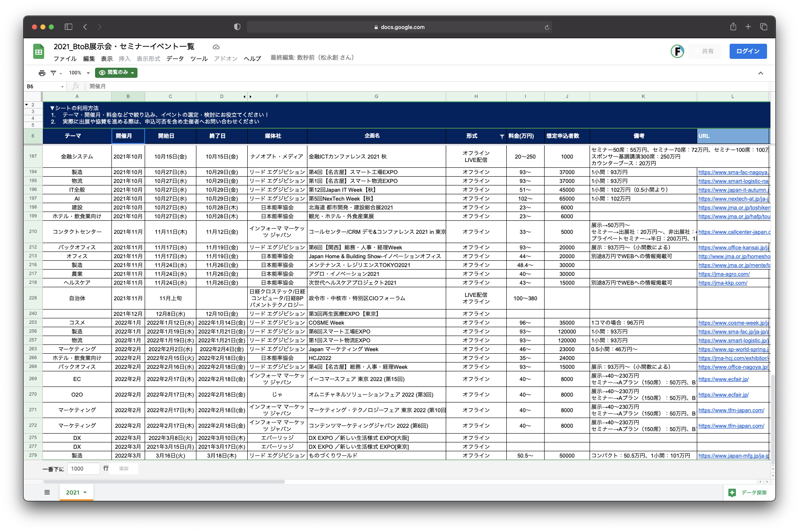Open the データ menu
799x532 pixels.
[x=175, y=58]
